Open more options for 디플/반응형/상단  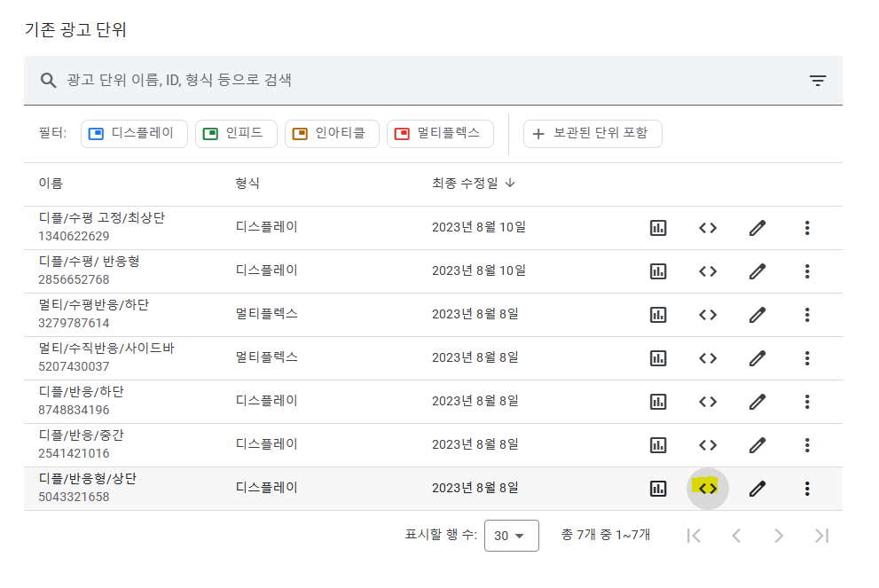point(807,489)
